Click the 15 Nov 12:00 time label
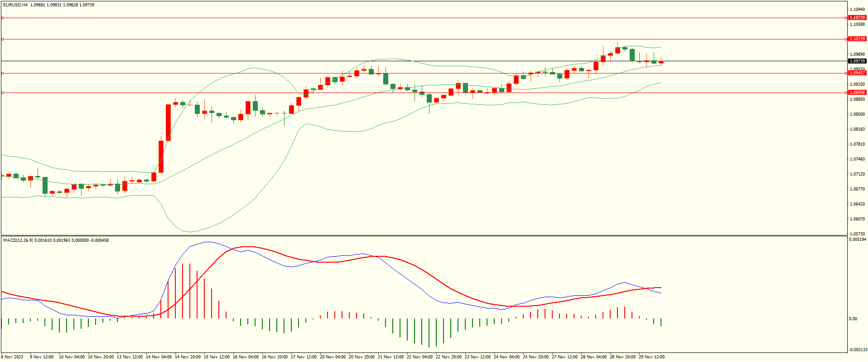Image resolution: width=868 pixels, height=362 pixels. point(217,357)
